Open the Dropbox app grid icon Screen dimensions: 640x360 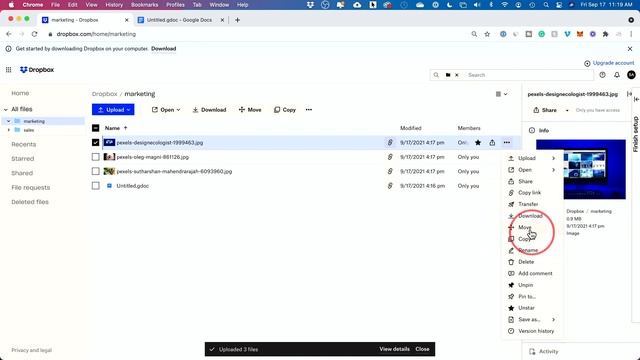8,70
